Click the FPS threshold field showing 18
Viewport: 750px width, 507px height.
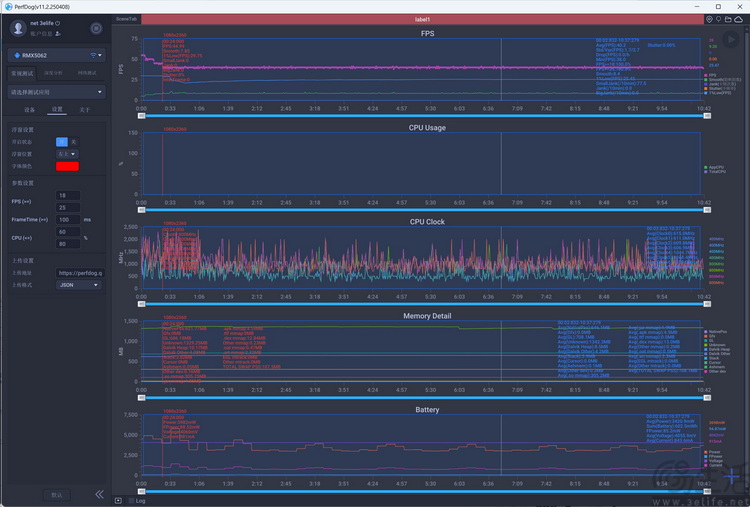click(x=68, y=196)
